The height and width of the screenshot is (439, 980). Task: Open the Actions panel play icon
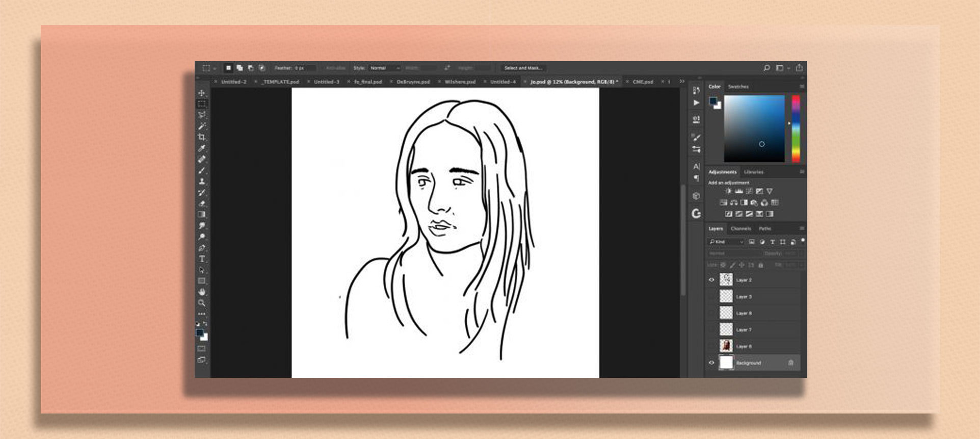(696, 102)
